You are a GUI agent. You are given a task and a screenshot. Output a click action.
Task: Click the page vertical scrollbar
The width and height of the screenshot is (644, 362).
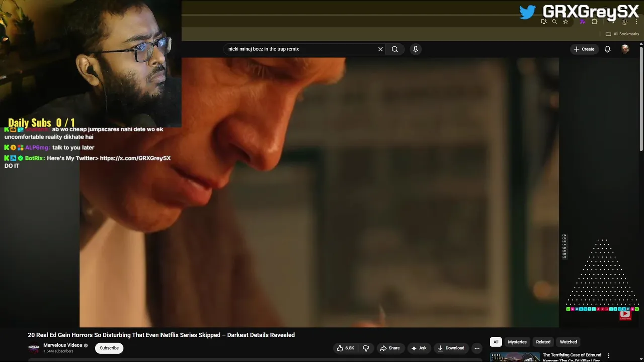(641, 98)
